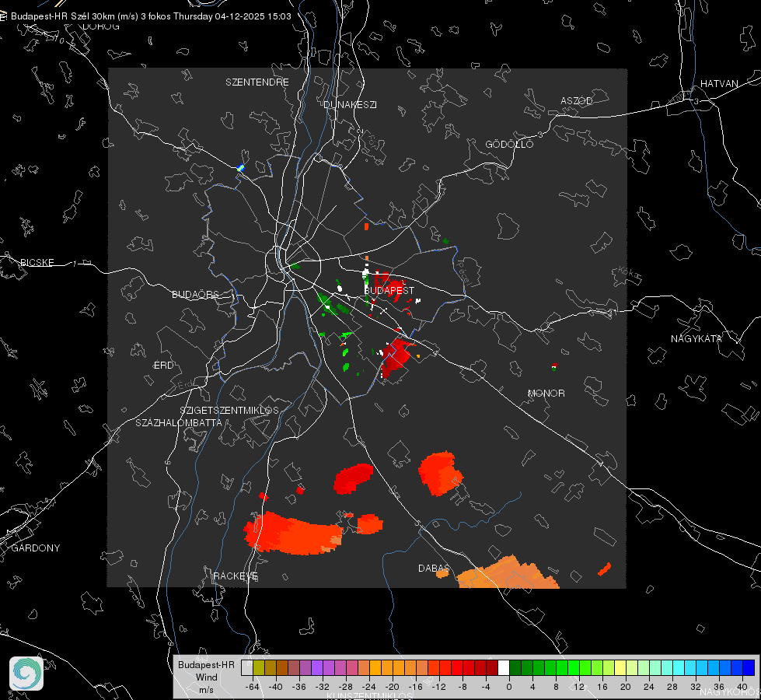Click the olive legend swatch above -64
The height and width of the screenshot is (700, 761).
[x=259, y=668]
